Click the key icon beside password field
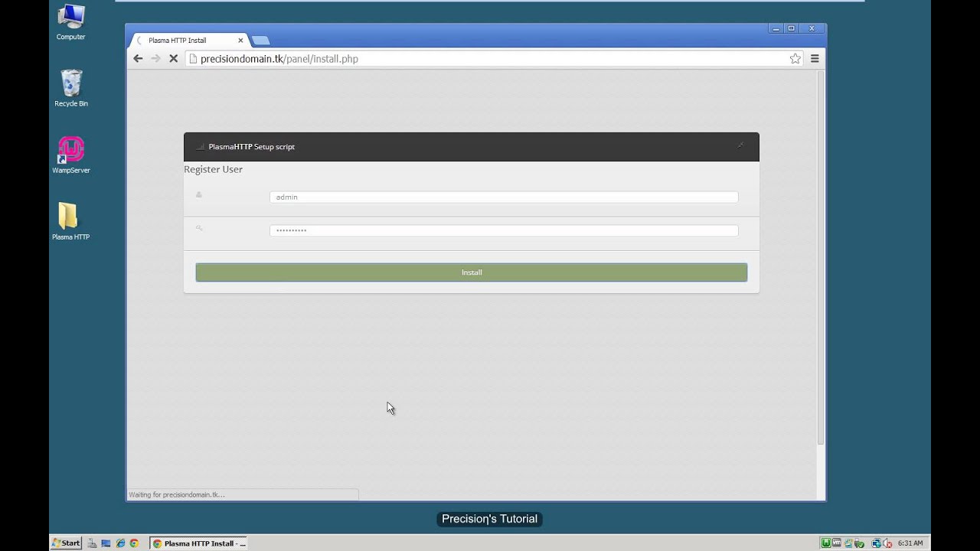The height and width of the screenshot is (551, 980). [199, 228]
